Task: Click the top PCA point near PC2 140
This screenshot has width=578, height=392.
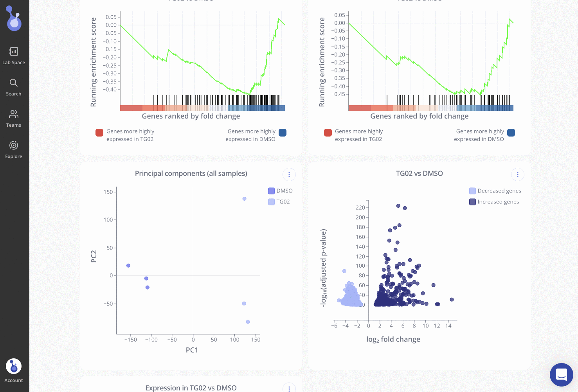Action: coord(244,199)
